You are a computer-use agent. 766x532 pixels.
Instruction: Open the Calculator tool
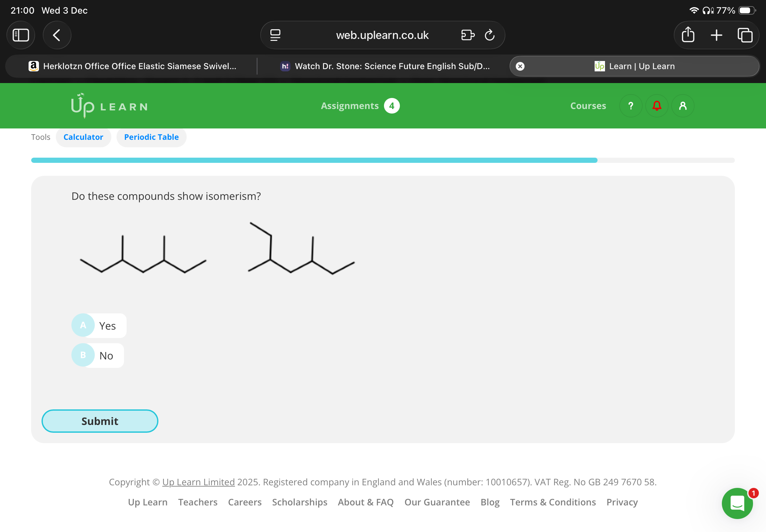pos(83,137)
